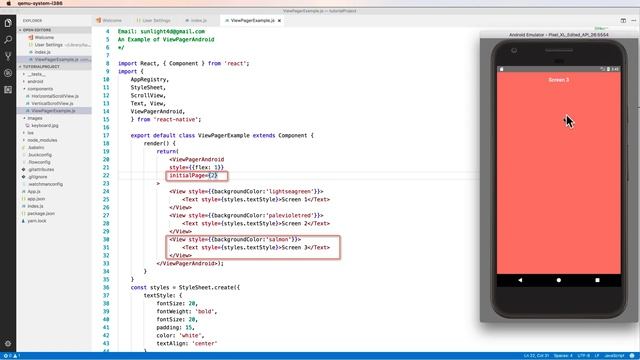Click the feedback smiley in status bar

click(632, 356)
